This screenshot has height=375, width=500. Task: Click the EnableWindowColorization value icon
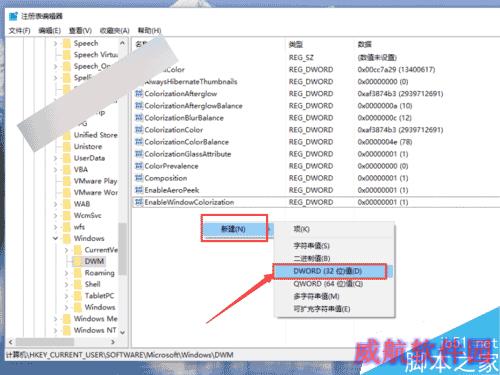click(x=139, y=202)
